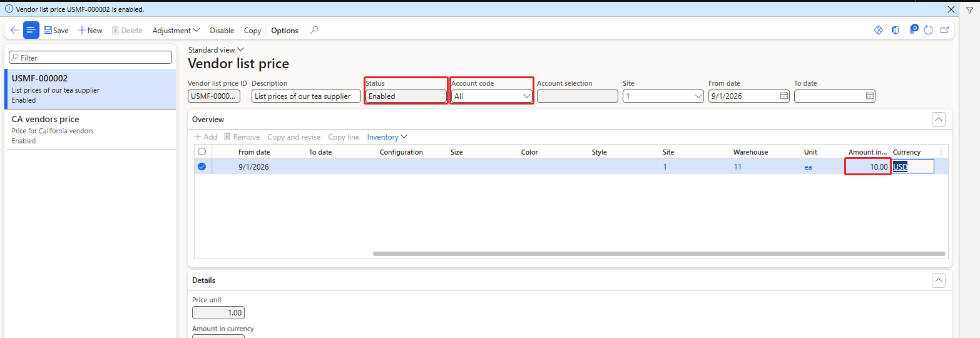
Task: Click the Currency cell USD
Action: (x=913, y=166)
